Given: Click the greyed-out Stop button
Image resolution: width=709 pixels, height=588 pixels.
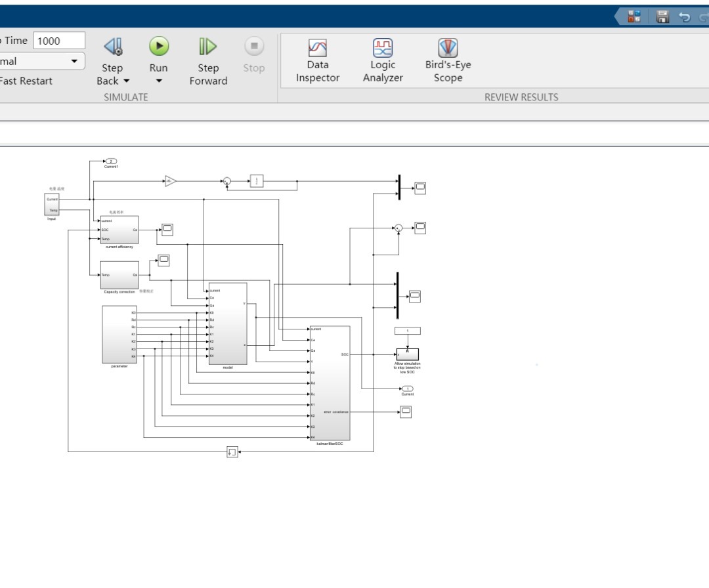Looking at the screenshot, I should 254,55.
